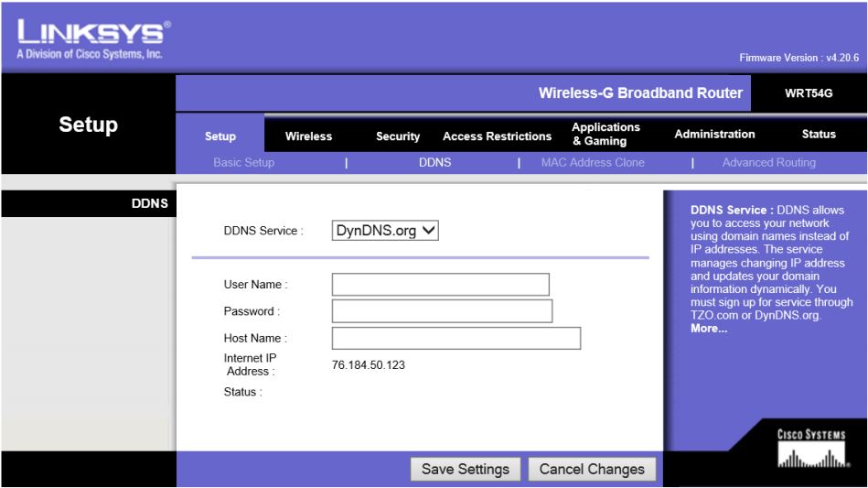Select the DDNS sub-tab
The width and height of the screenshot is (868, 488).
tap(434, 162)
